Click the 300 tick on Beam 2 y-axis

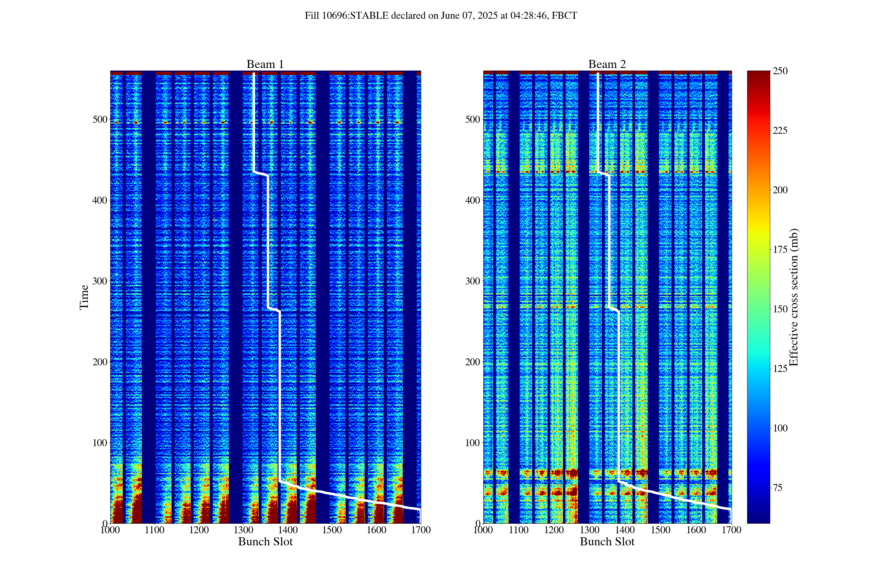point(473,281)
